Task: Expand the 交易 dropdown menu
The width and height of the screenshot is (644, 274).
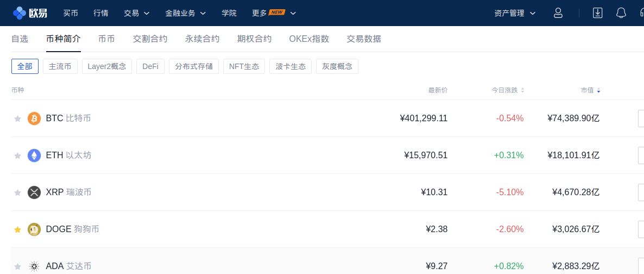Action: (137, 13)
